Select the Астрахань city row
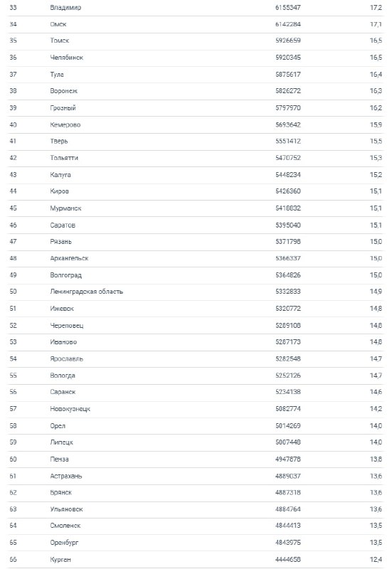This screenshot has height=569, width=392. click(196, 476)
